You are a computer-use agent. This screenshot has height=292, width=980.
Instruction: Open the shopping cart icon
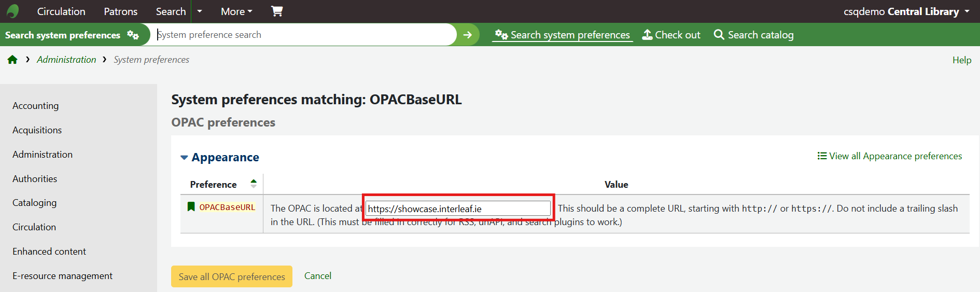coord(277,11)
